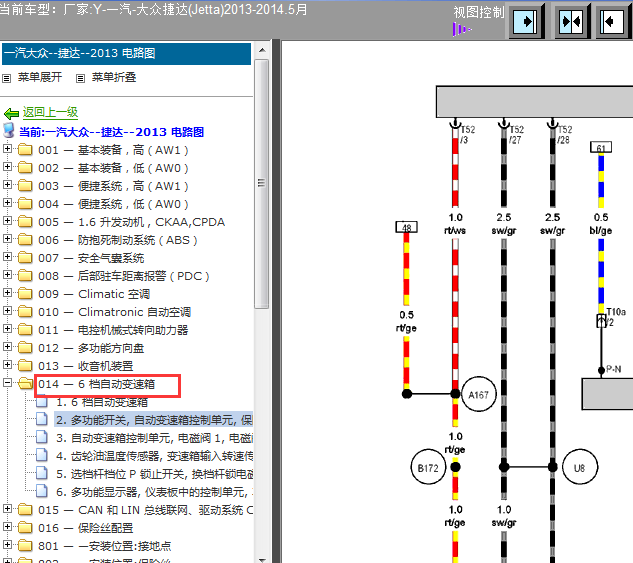Click the page icon of 6. 多功能显示器
The width and height of the screenshot is (633, 563).
[42, 492]
